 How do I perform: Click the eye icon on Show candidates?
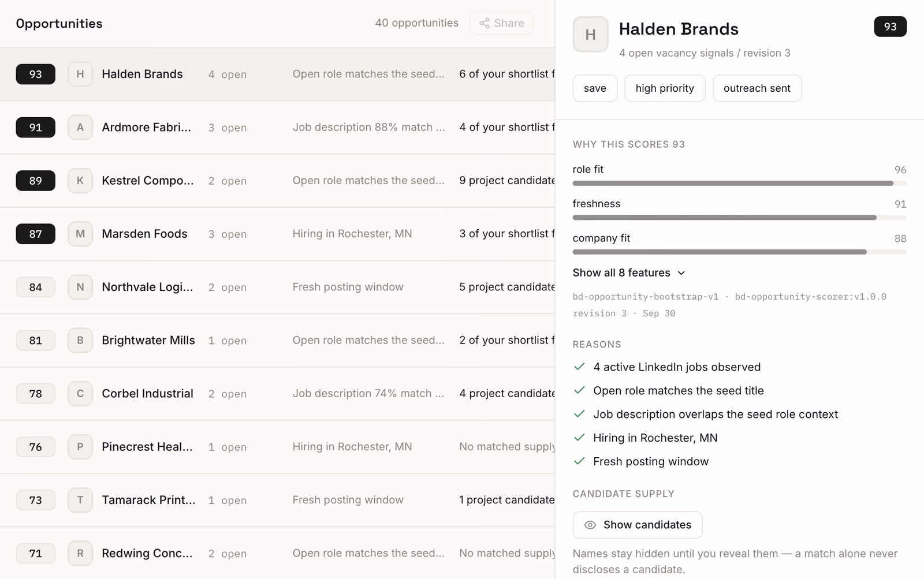[590, 525]
